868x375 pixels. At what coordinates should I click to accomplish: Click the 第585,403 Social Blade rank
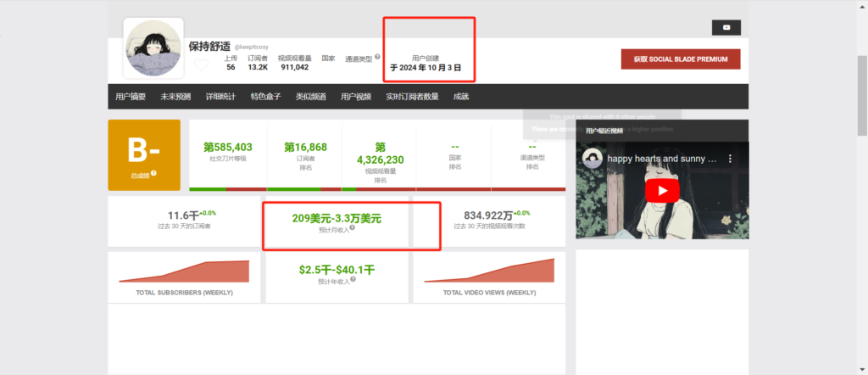pyautogui.click(x=228, y=148)
